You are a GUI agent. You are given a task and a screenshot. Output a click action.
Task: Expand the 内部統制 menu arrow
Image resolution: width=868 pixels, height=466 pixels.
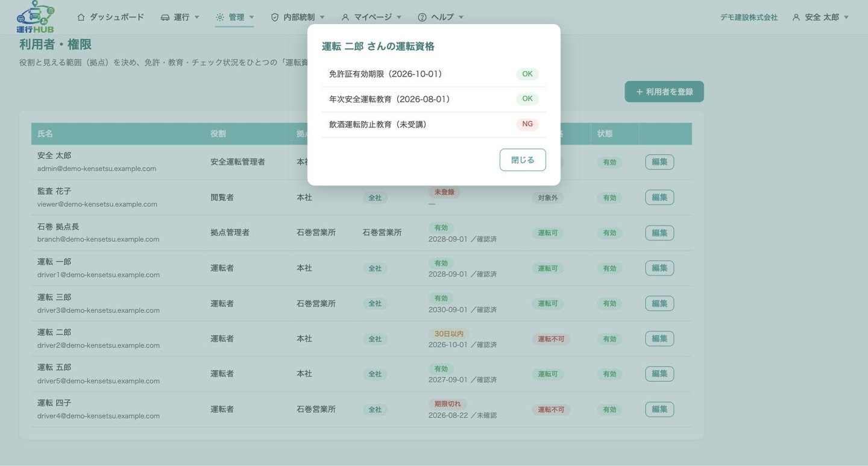click(x=322, y=17)
